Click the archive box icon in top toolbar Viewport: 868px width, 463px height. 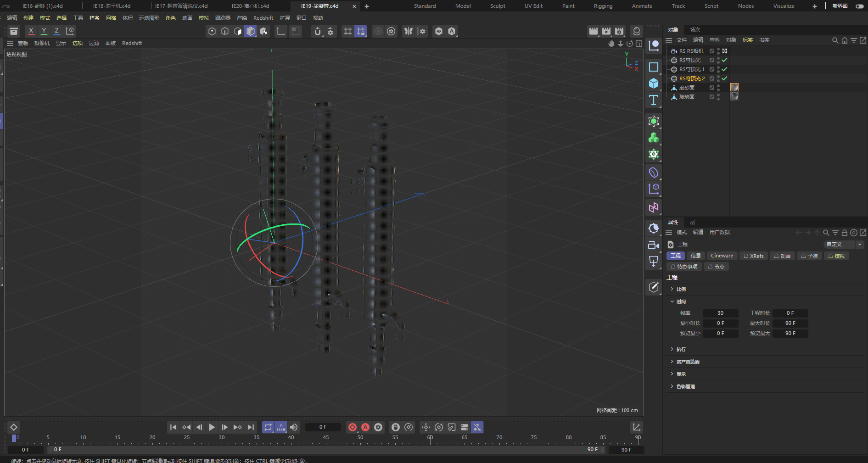[14, 31]
